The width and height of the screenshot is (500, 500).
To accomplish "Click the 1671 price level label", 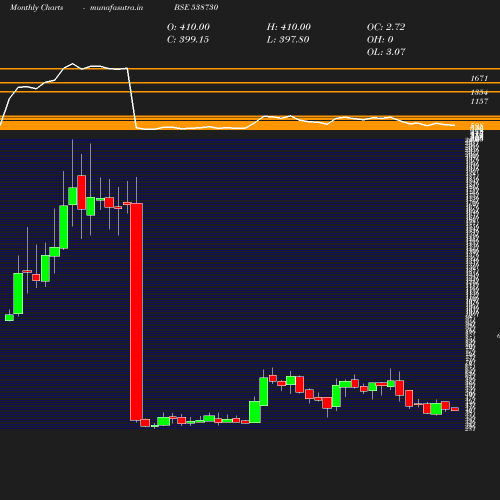I will pyautogui.click(x=479, y=78).
